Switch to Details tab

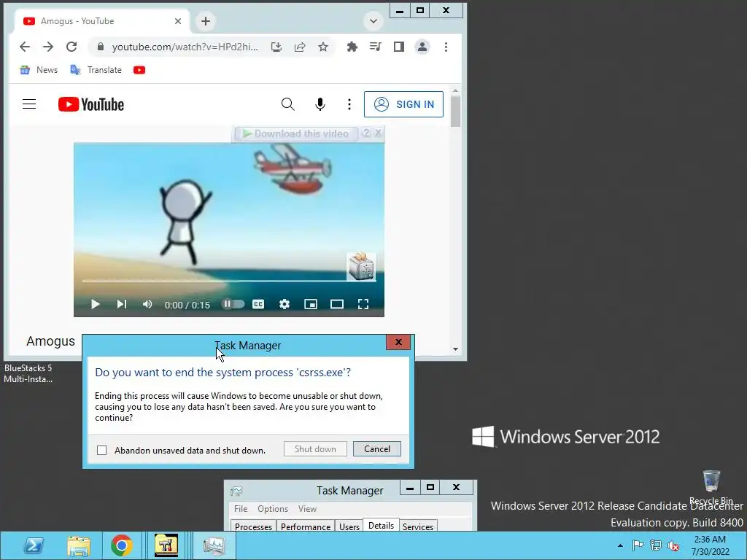pos(381,525)
